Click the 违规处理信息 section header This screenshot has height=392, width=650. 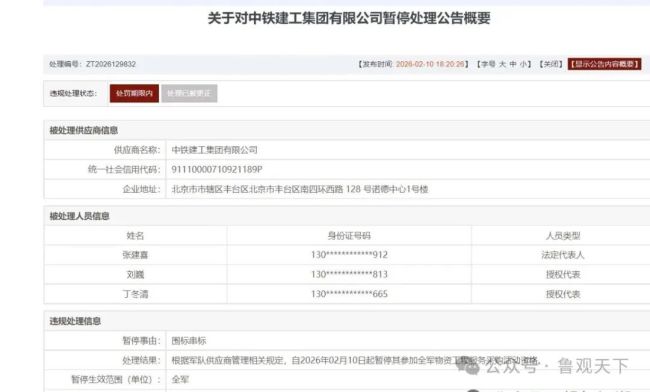[75, 321]
